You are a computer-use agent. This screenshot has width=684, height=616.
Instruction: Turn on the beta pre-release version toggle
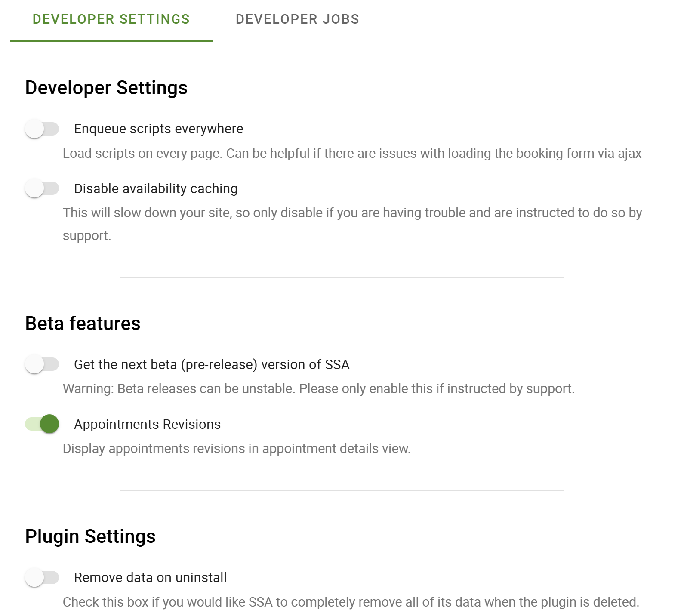click(x=43, y=363)
